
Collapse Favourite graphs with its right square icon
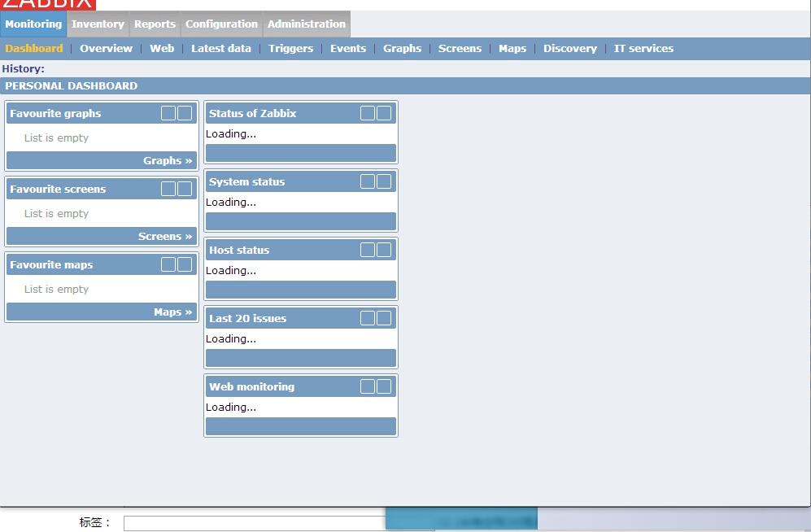[185, 113]
